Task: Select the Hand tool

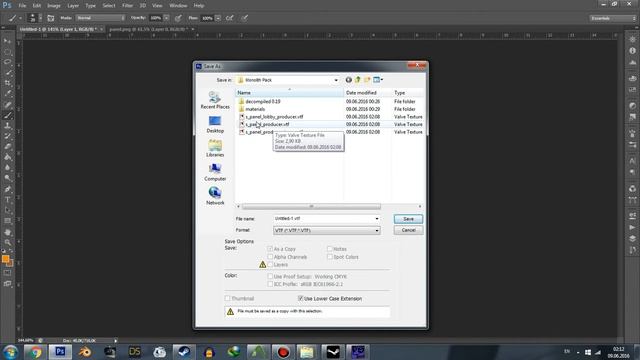Action: tap(7, 232)
